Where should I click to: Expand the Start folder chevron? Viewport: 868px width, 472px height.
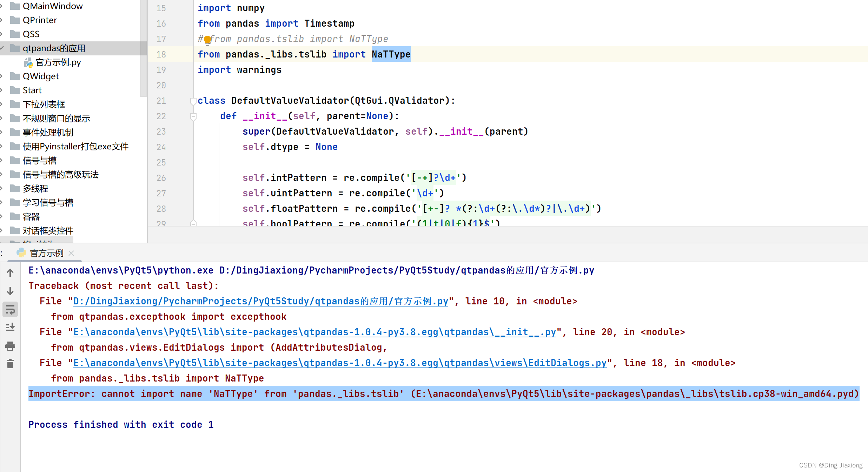click(2, 90)
